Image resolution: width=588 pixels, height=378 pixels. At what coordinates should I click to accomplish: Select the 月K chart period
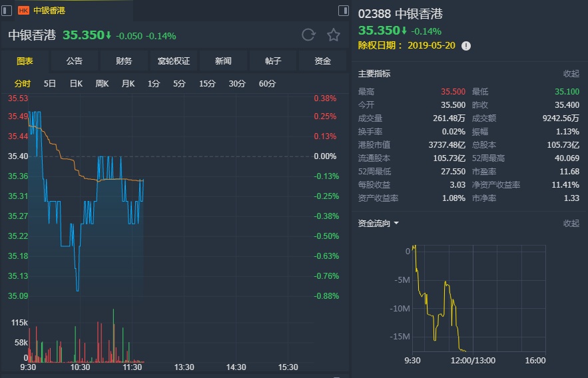point(128,83)
